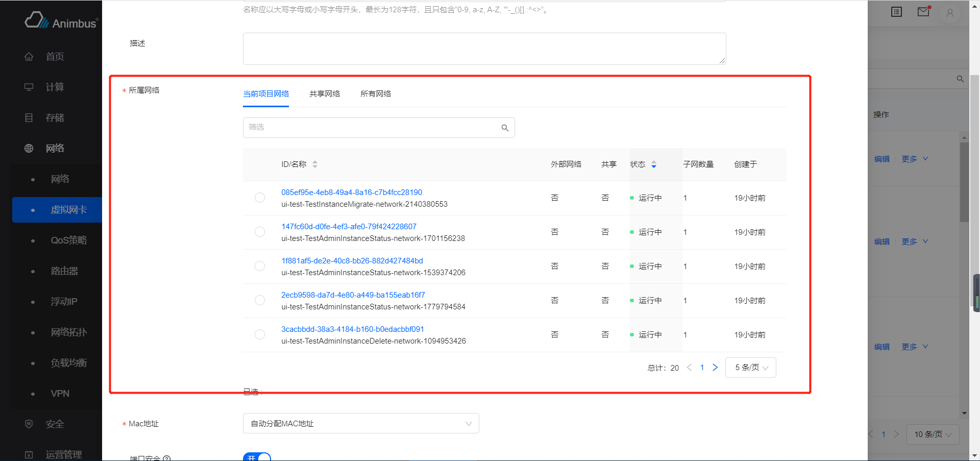This screenshot has height=461, width=980.
Task: Open the Mac address allocation dropdown
Action: [x=361, y=423]
